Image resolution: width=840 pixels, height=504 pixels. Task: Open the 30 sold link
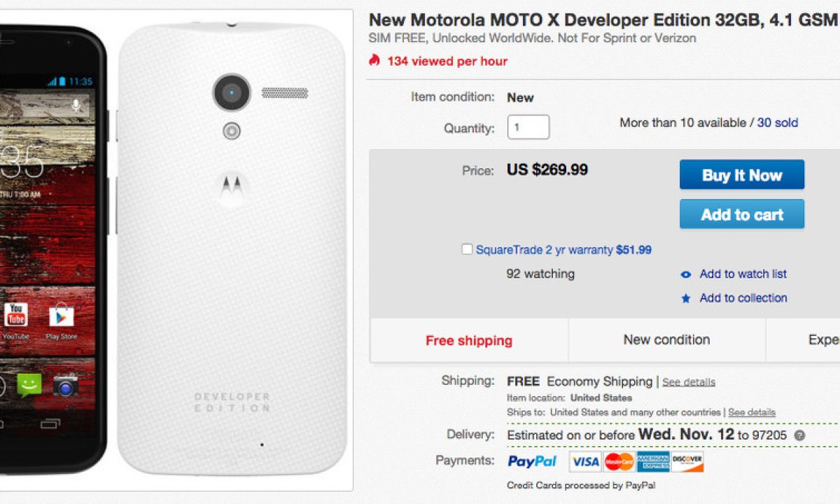click(x=777, y=122)
